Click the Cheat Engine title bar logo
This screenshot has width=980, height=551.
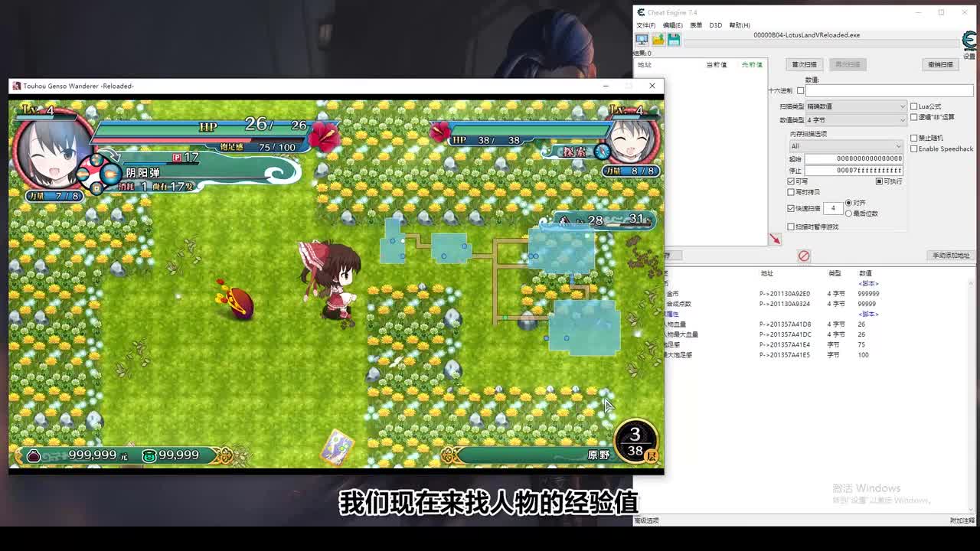point(641,12)
